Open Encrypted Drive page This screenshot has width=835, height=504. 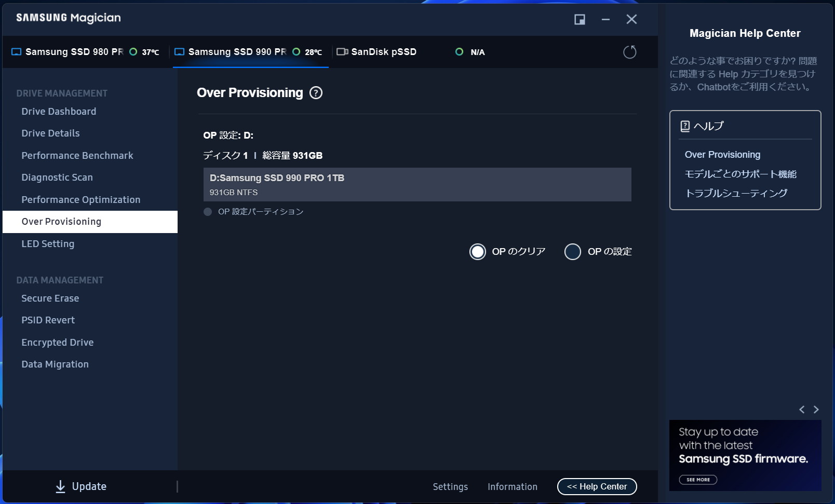(x=58, y=343)
